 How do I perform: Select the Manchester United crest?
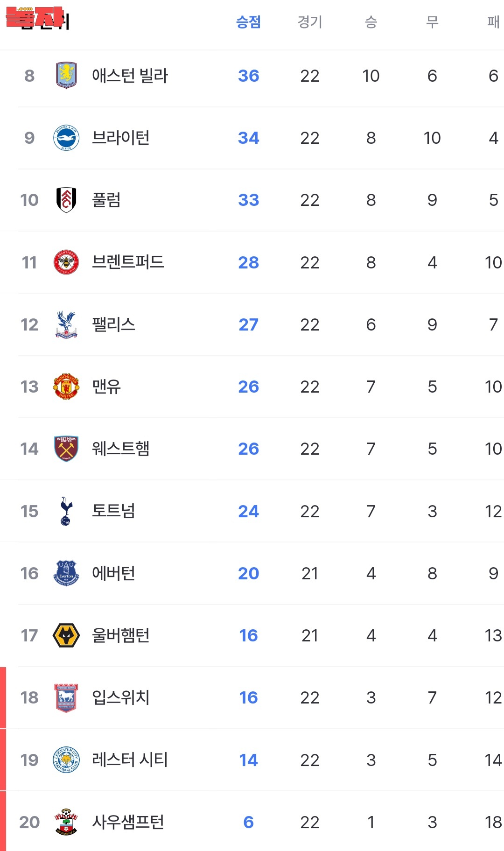(x=66, y=387)
